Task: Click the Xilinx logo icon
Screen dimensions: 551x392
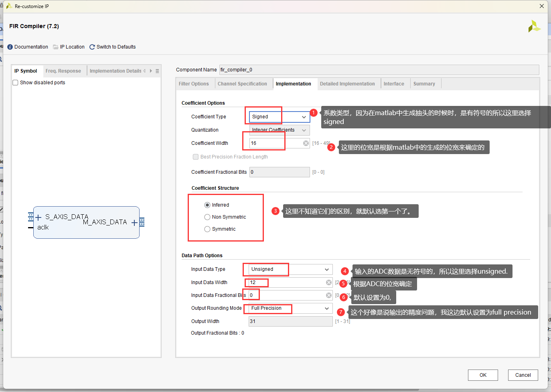Action: (x=534, y=26)
